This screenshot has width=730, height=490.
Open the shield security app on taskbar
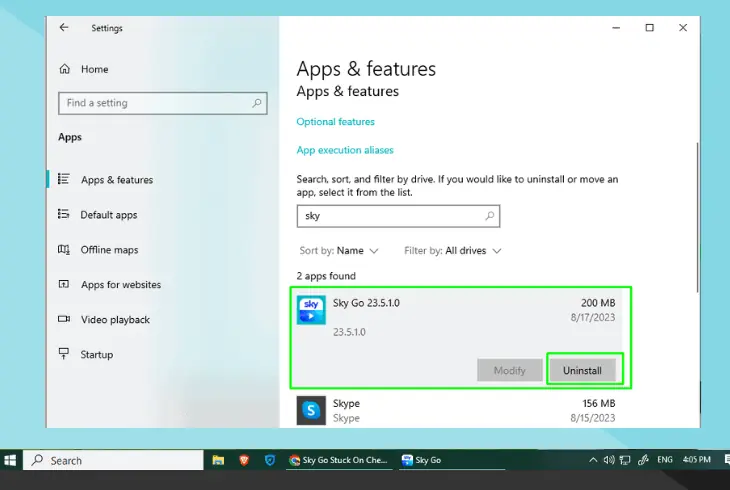(x=270, y=460)
